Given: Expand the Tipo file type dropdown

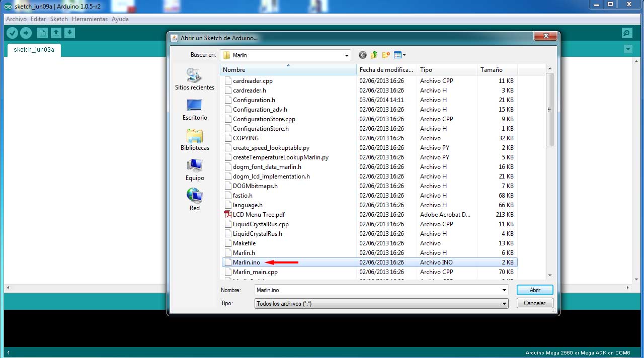Looking at the screenshot, I should click(x=504, y=304).
